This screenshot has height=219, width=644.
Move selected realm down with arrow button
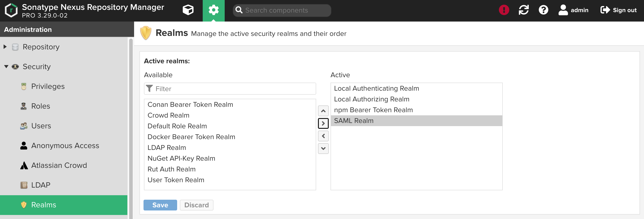tap(323, 148)
